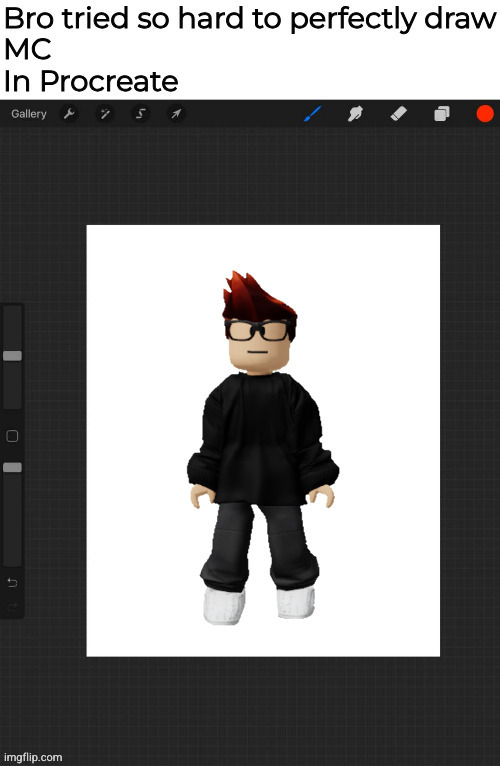Select the Eraser tool
The width and height of the screenshot is (500, 766).
pyautogui.click(x=398, y=114)
